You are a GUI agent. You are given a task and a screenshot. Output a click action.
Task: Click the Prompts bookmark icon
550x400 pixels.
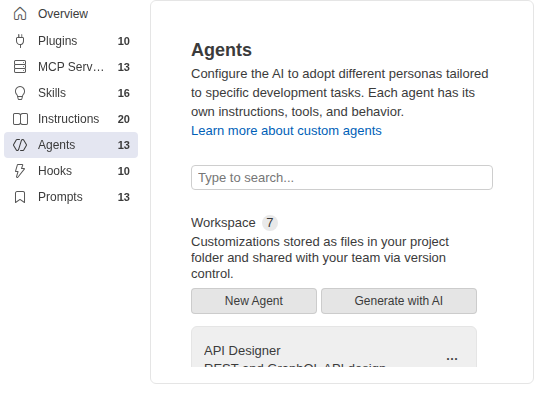coord(20,197)
